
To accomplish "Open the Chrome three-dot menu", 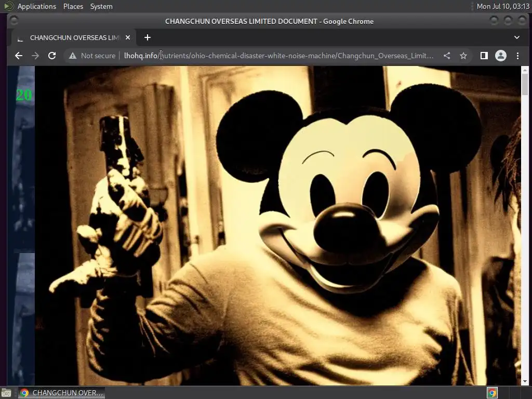I will pyautogui.click(x=517, y=56).
